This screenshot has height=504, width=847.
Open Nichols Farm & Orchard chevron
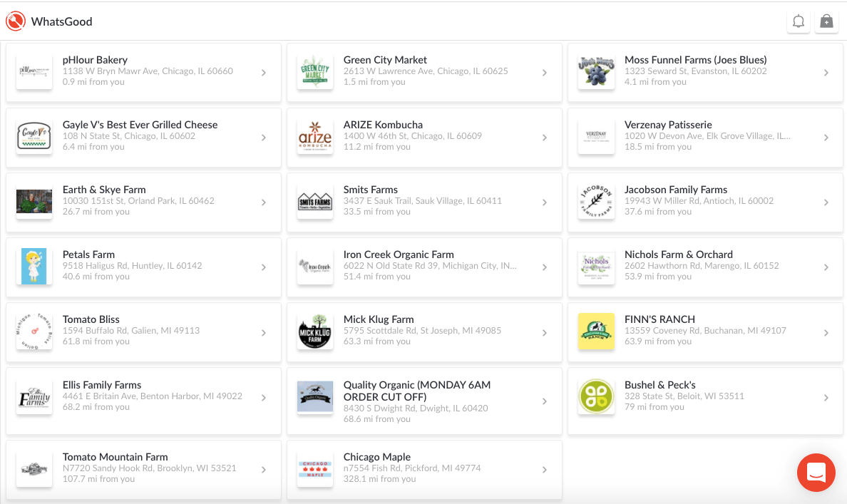826,267
